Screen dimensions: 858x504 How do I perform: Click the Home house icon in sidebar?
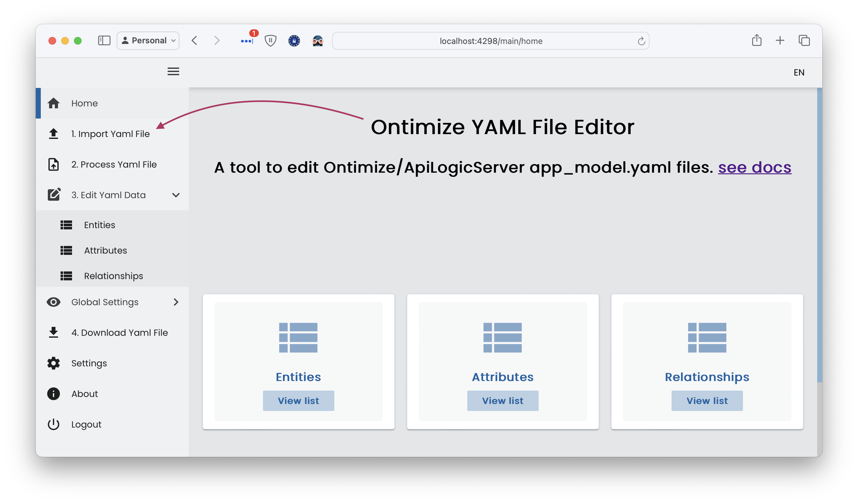[54, 103]
